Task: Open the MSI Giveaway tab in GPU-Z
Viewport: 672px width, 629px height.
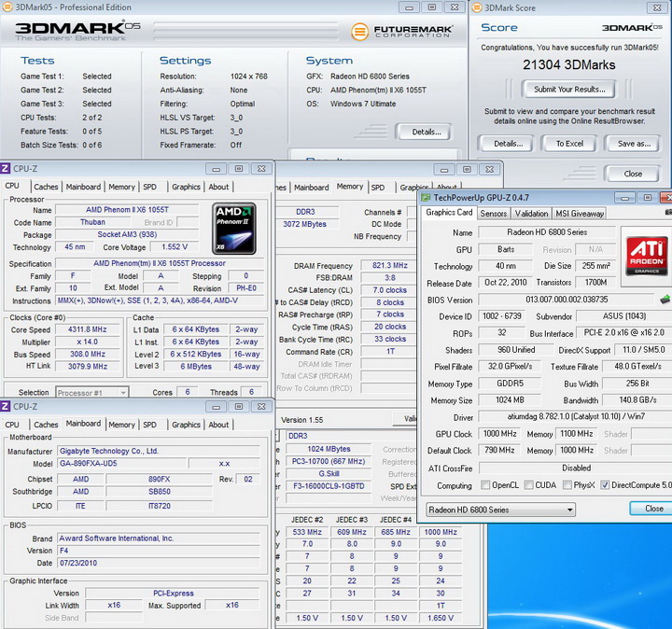Action: (580, 214)
